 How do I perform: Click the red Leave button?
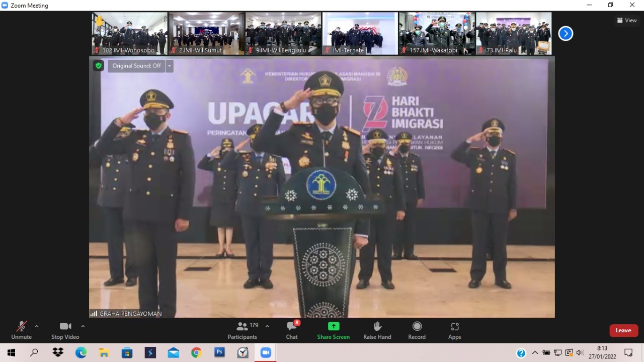(623, 330)
